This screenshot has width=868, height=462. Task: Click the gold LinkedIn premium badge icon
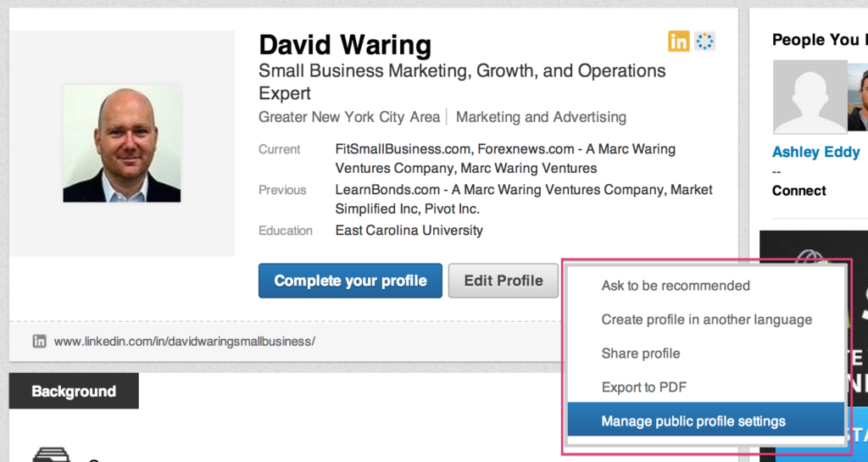click(x=679, y=42)
